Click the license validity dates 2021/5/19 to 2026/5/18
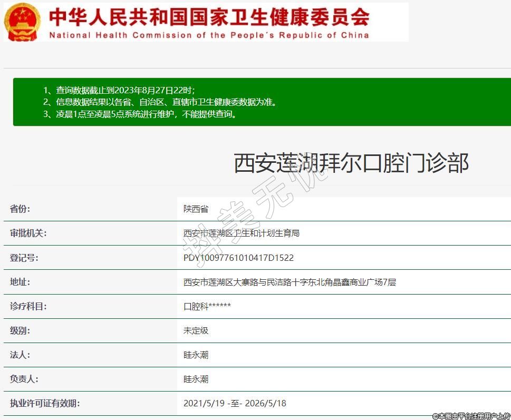The width and height of the screenshot is (511, 420). 235,403
